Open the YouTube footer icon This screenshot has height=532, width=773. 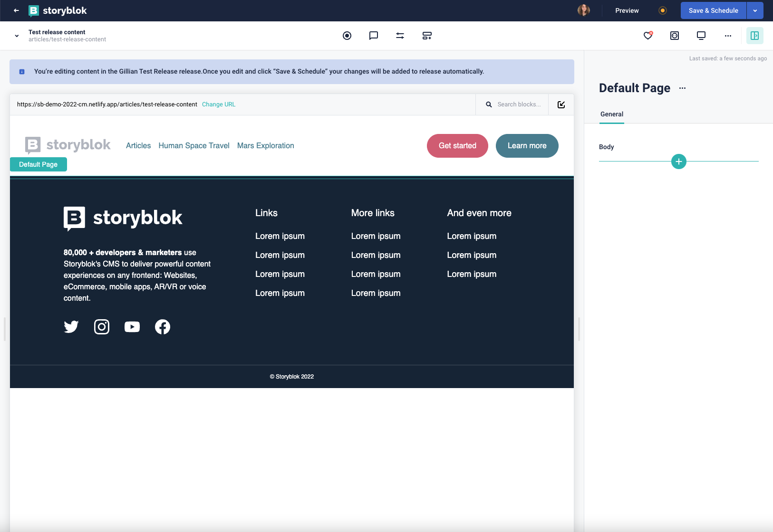pyautogui.click(x=132, y=327)
